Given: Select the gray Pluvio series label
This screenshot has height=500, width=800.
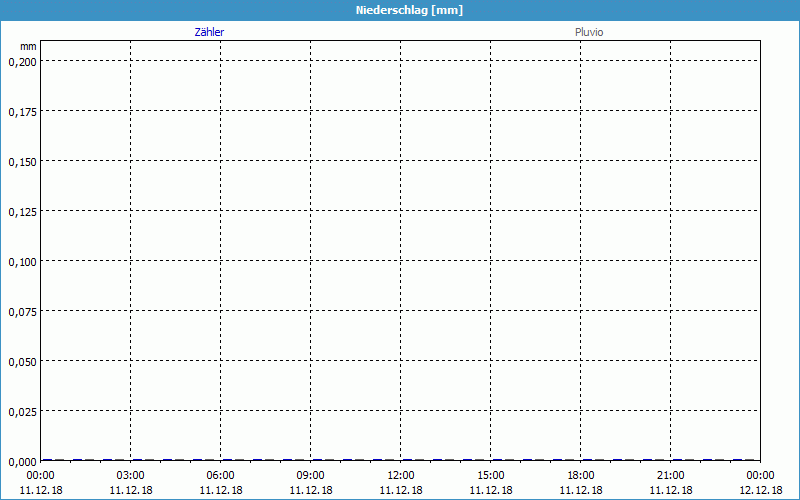Looking at the screenshot, I should (589, 32).
